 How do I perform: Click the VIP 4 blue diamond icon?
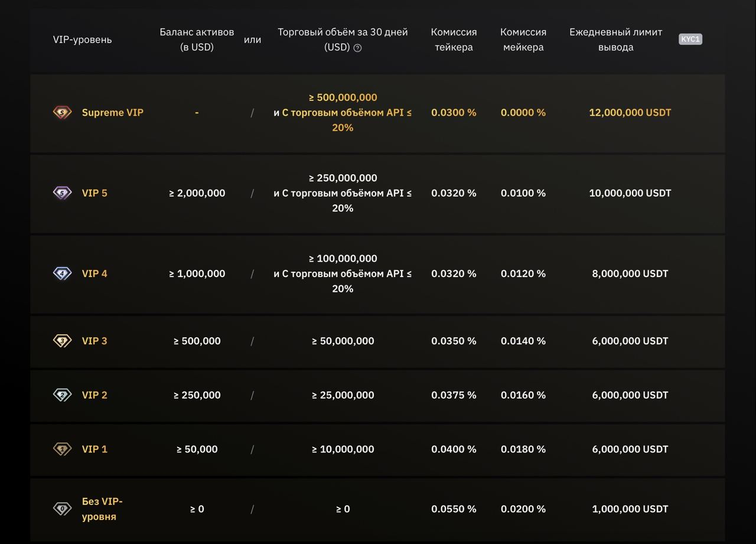62,273
